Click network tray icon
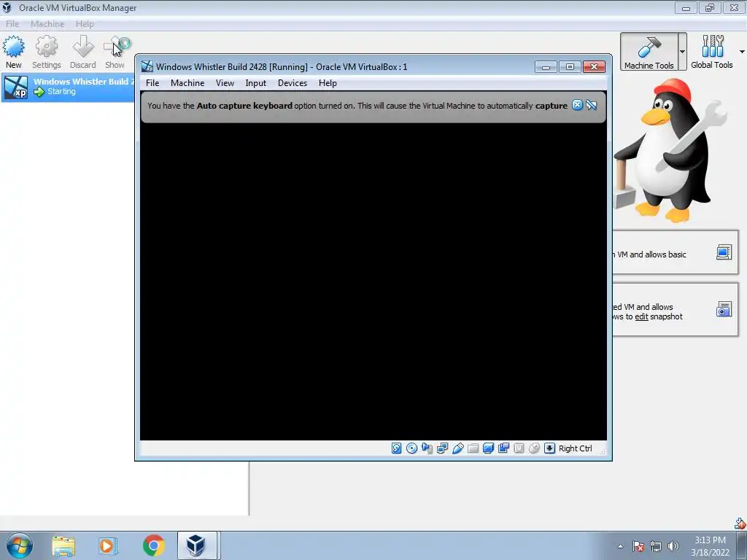 tap(656, 546)
